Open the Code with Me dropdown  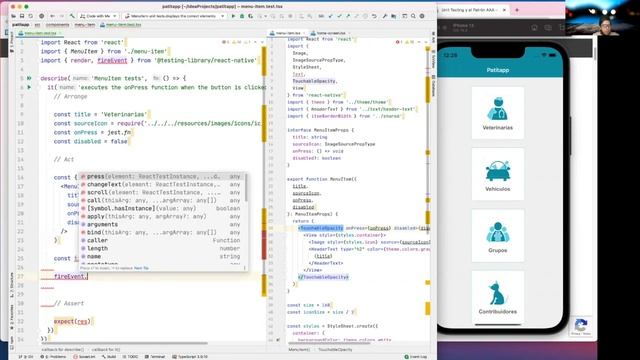click(x=98, y=16)
